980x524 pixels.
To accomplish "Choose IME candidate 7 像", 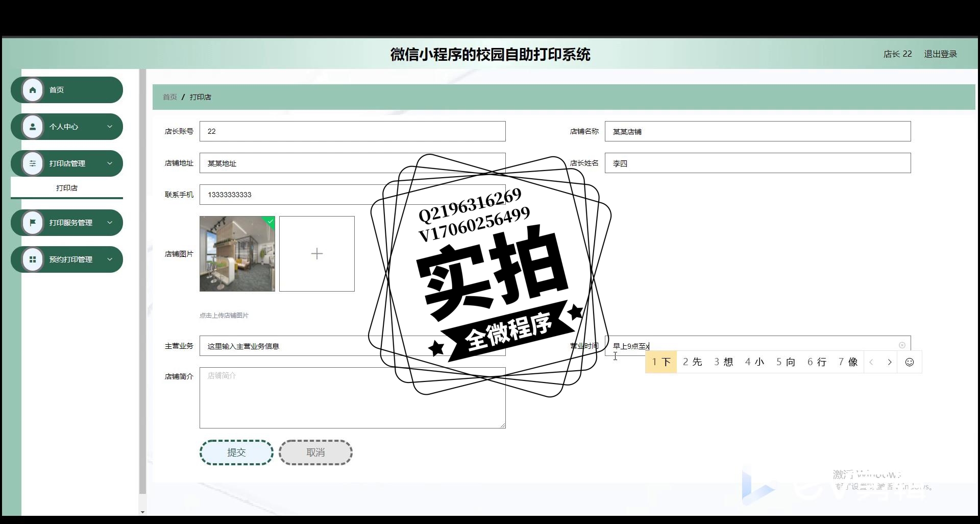I will coord(848,362).
